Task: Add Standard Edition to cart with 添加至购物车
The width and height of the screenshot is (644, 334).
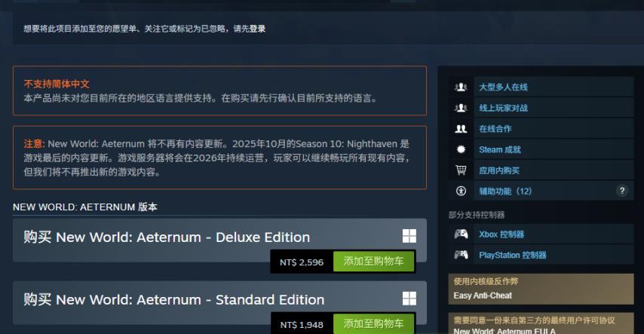Action: (373, 323)
